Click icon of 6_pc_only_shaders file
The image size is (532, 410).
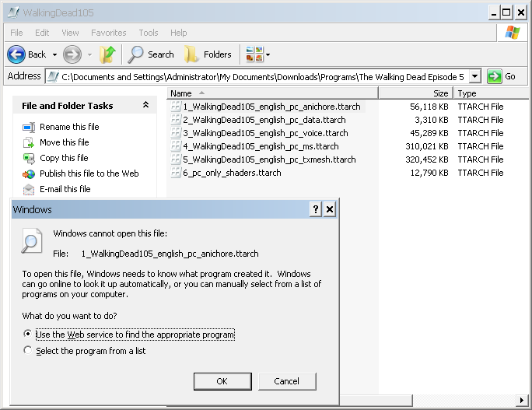pyautogui.click(x=176, y=173)
